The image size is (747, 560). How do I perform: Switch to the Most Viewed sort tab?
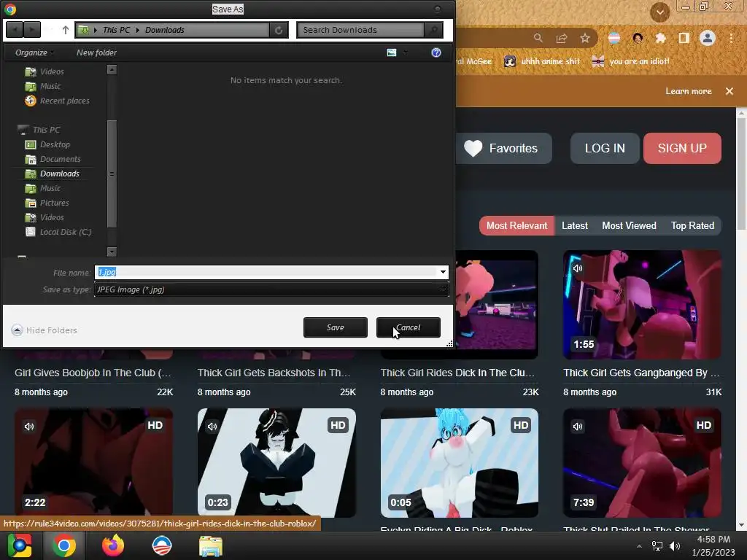[x=629, y=226]
